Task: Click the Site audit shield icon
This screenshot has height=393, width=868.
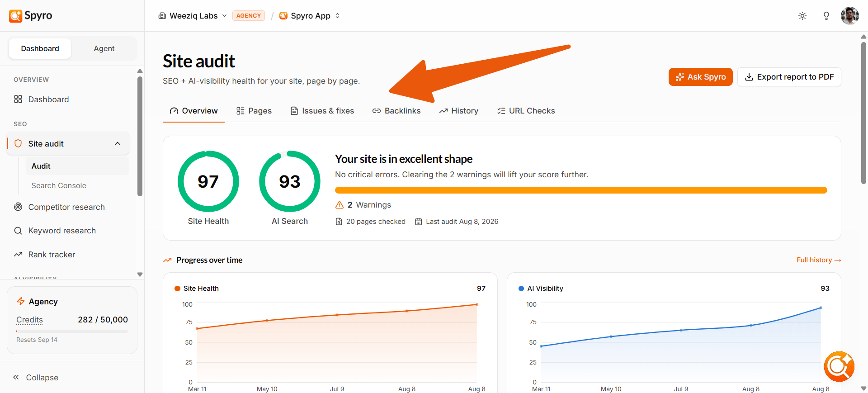Action: 18,143
